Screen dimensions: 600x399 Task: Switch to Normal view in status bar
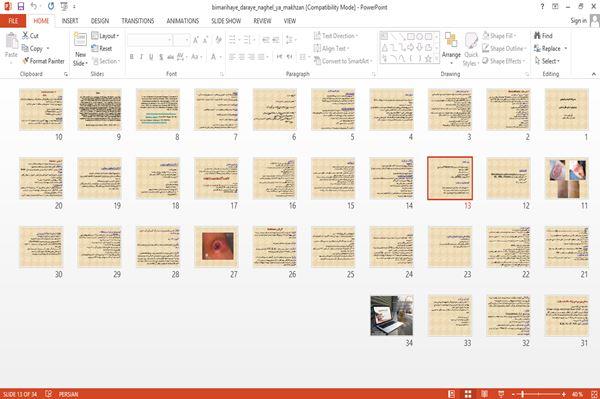(452, 394)
